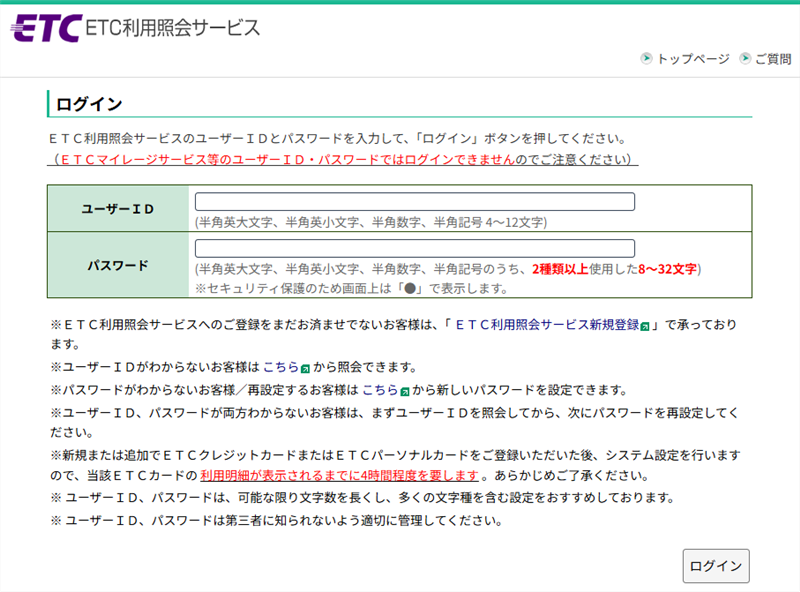
Task: Click the external-link icon after the password こちら
Action: pos(404,390)
